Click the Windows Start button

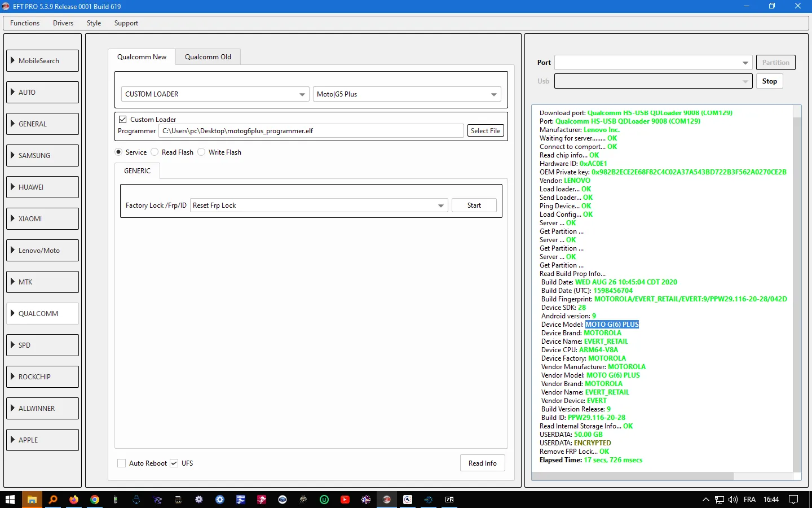[10, 500]
